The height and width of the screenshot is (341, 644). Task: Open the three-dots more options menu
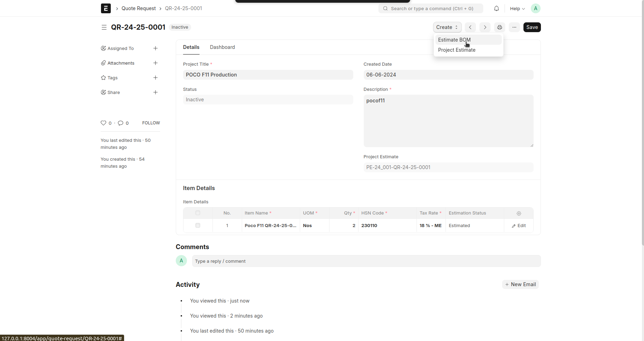coord(514,27)
